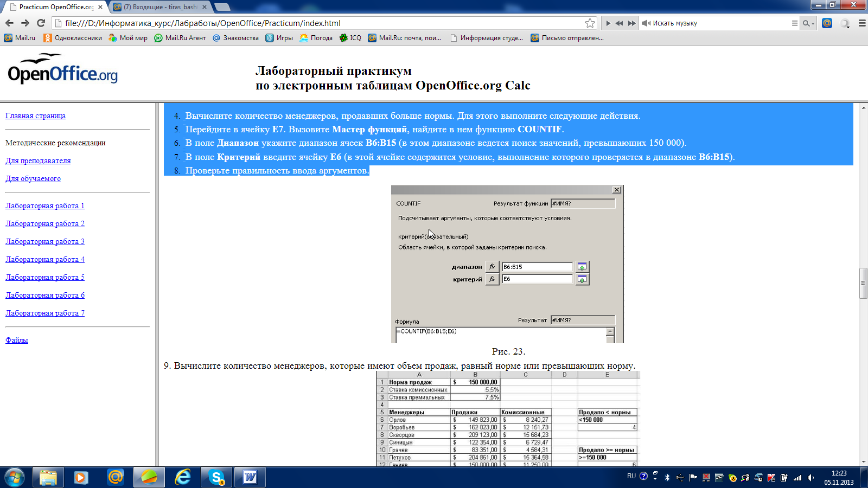Open Лабораторная работа 7
The width and height of the screenshot is (868, 488).
tap(45, 313)
